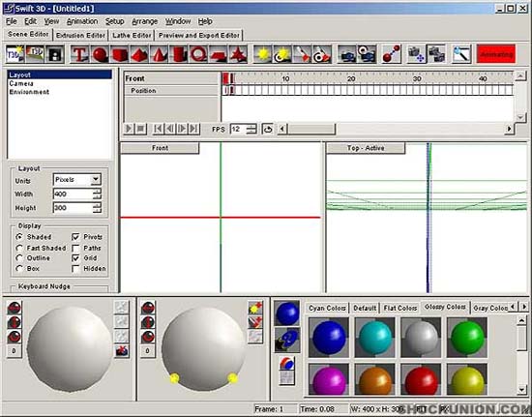Create a star-shaped polyhedron primitive

point(238,54)
